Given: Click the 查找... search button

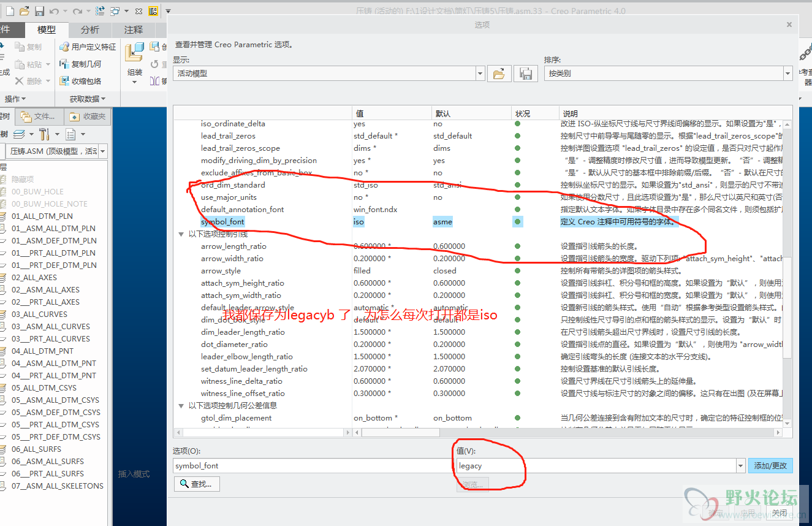Looking at the screenshot, I should click(x=197, y=484).
